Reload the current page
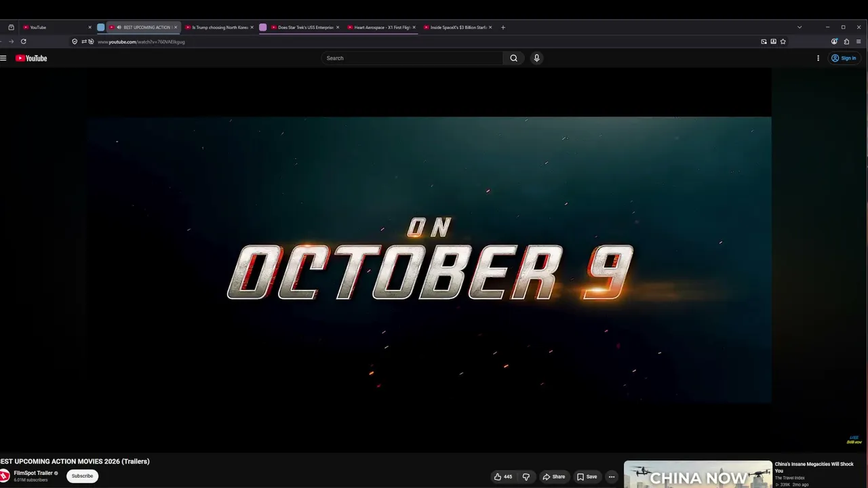This screenshot has width=868, height=488. pos(23,41)
